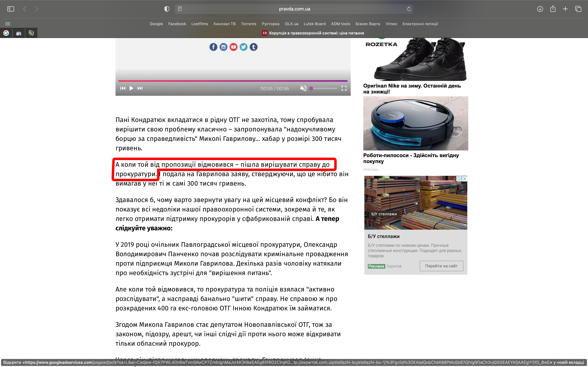The image size is (588, 367).
Task: Enter fullscreen for the video
Action: (344, 88)
